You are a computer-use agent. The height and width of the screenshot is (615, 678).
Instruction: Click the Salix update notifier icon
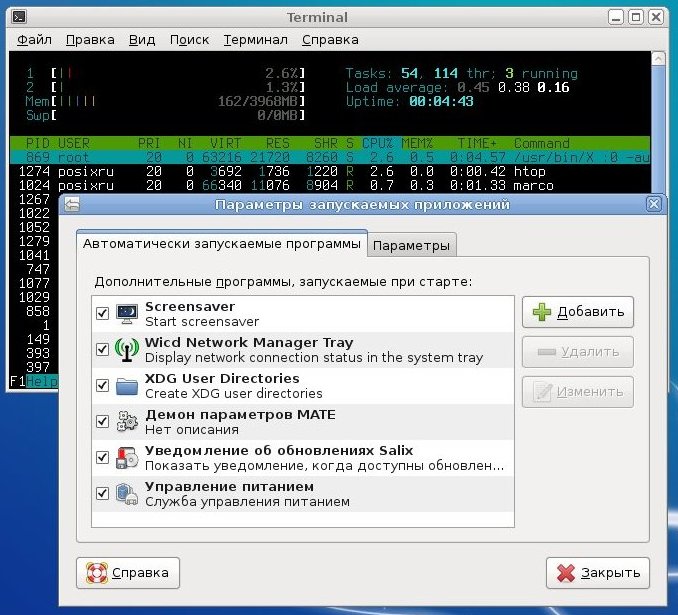[x=127, y=458]
